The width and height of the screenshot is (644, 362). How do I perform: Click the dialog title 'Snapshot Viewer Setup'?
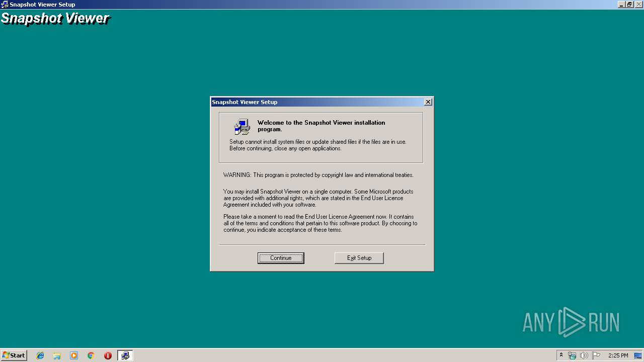(245, 102)
